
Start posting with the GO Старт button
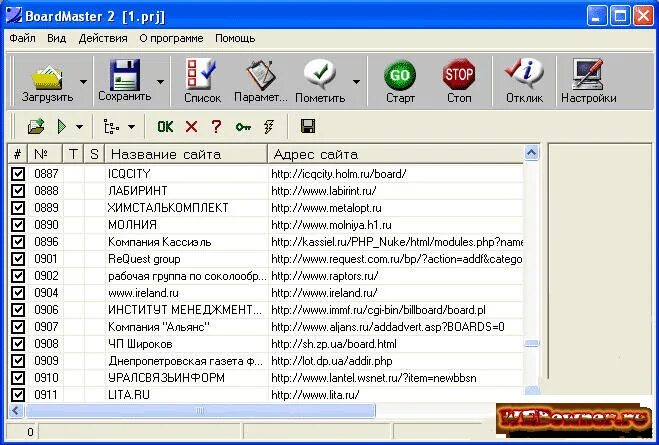coord(400,75)
